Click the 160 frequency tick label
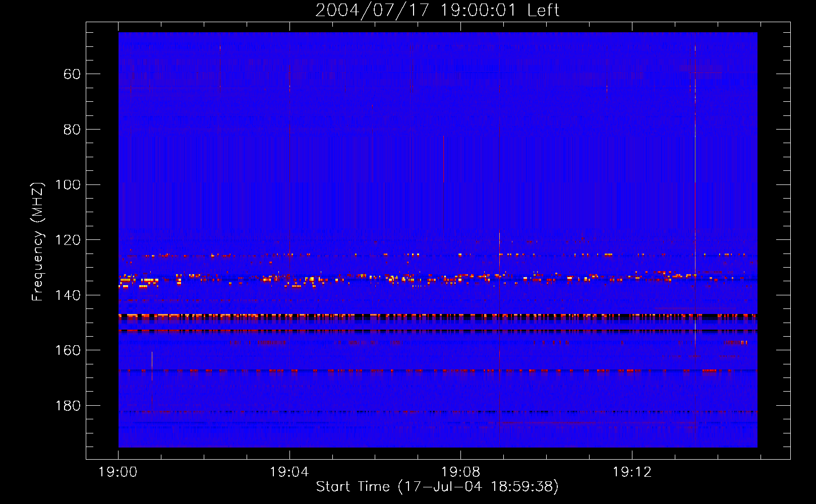 (68, 350)
